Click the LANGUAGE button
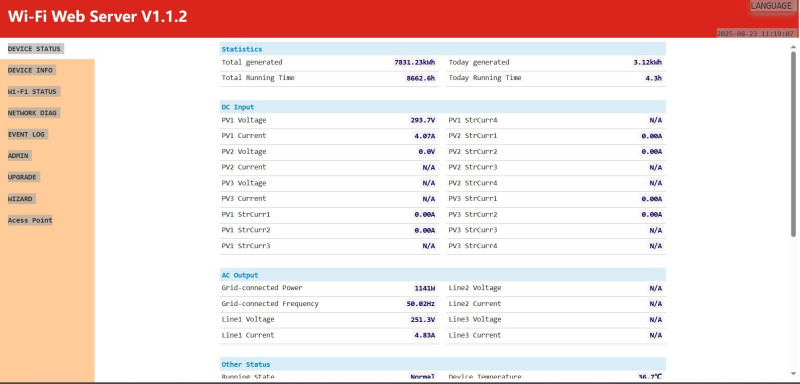The width and height of the screenshot is (800, 384). point(771,6)
